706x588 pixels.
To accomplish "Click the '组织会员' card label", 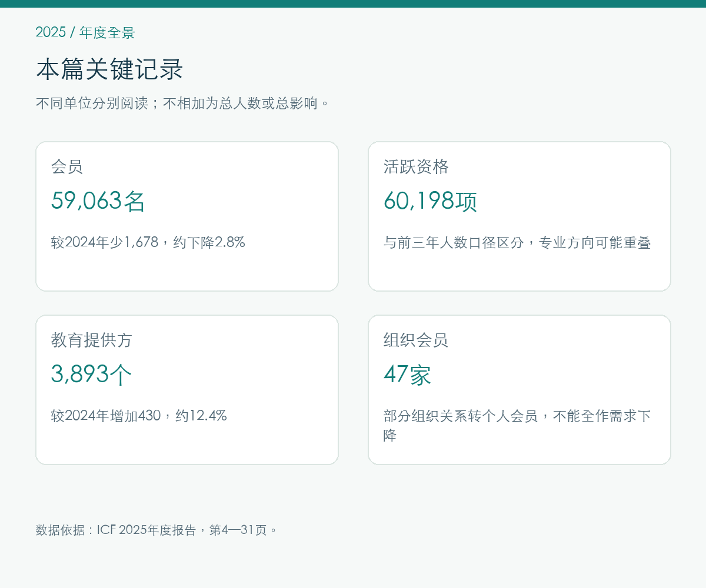I will click(x=416, y=340).
